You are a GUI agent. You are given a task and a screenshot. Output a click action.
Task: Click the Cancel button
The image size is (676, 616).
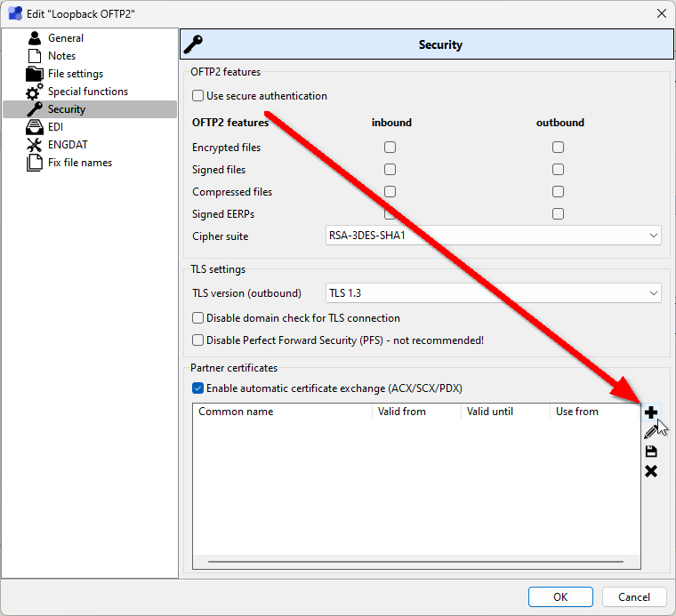click(634, 596)
